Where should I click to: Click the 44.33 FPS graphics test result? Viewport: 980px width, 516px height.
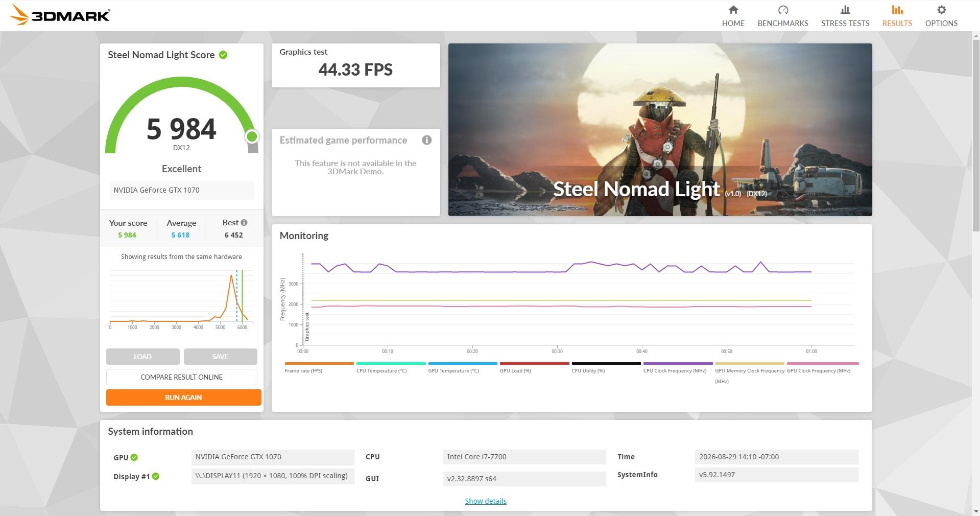coord(355,69)
